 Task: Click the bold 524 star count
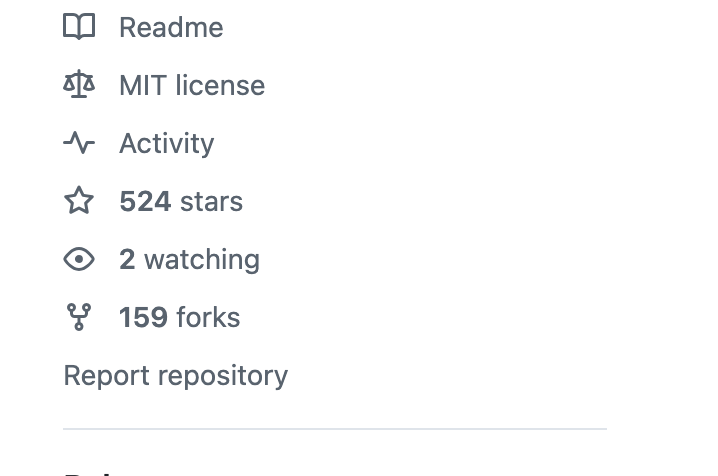click(x=145, y=201)
